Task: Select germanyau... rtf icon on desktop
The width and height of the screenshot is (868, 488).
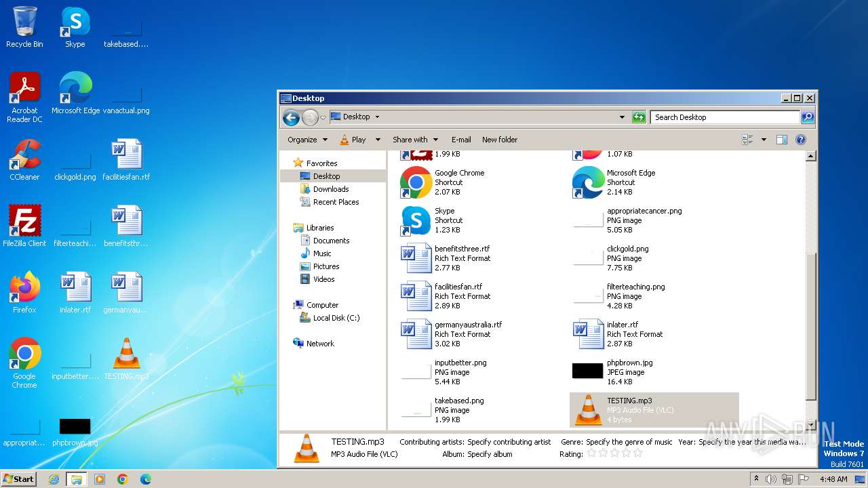Action: (126, 293)
